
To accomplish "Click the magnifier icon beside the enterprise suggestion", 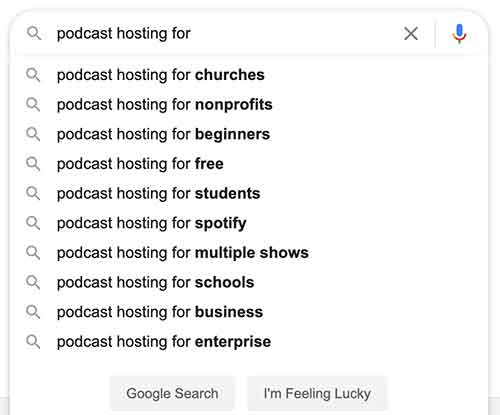I will click(33, 342).
